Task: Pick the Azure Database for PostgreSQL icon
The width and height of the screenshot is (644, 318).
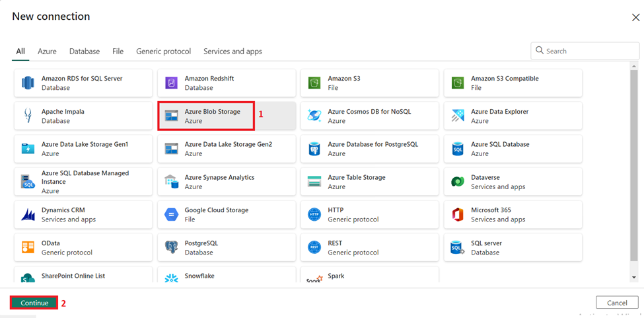Action: [314, 149]
